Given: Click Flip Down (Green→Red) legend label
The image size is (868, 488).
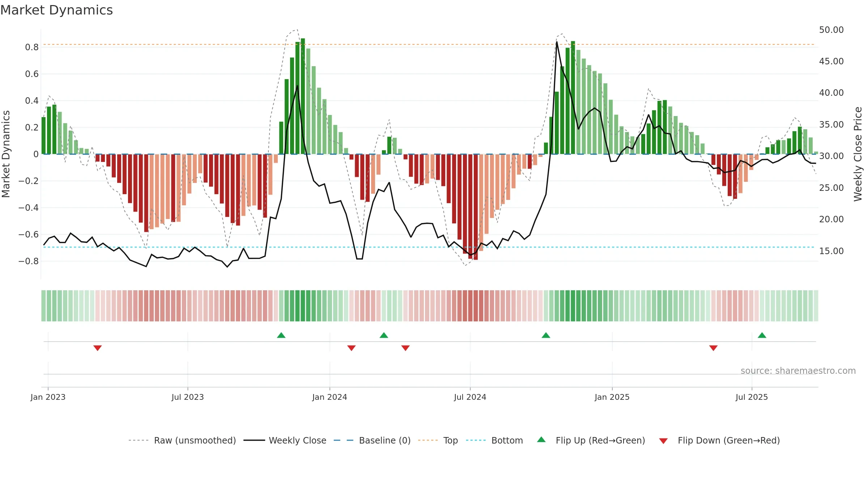Looking at the screenshot, I should [x=729, y=440].
